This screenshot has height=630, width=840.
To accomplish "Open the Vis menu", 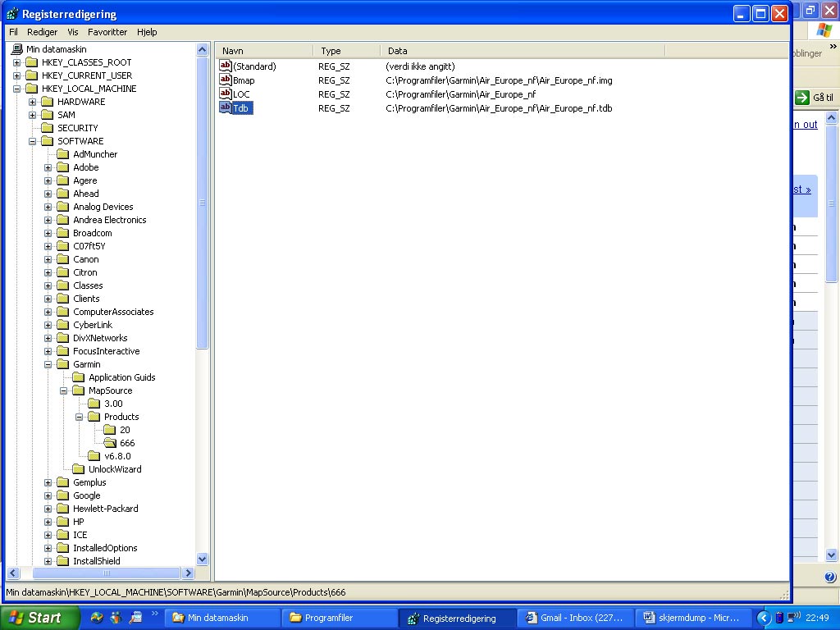I will (x=73, y=32).
